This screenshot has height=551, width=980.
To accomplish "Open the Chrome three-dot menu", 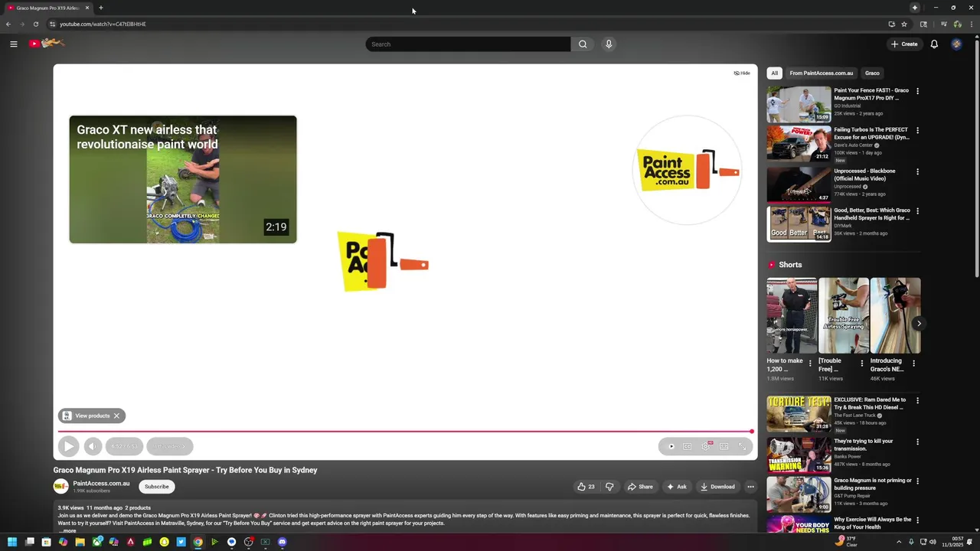I will click(x=970, y=24).
